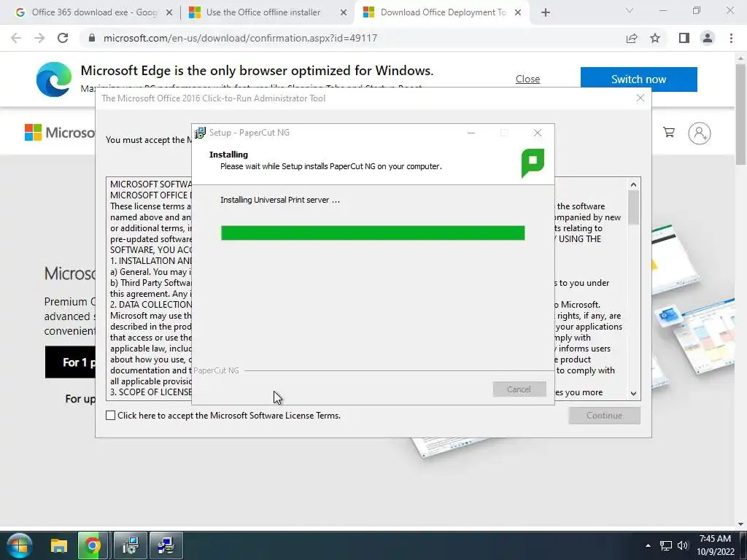Click the Microsoft logo on the webpage
The image size is (747, 560).
click(x=60, y=133)
